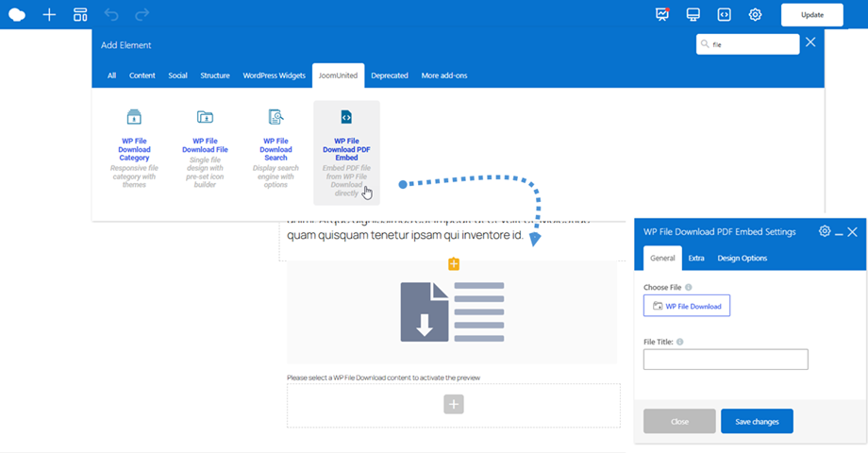Open page settings gear in top bar
The image size is (868, 453).
[755, 15]
